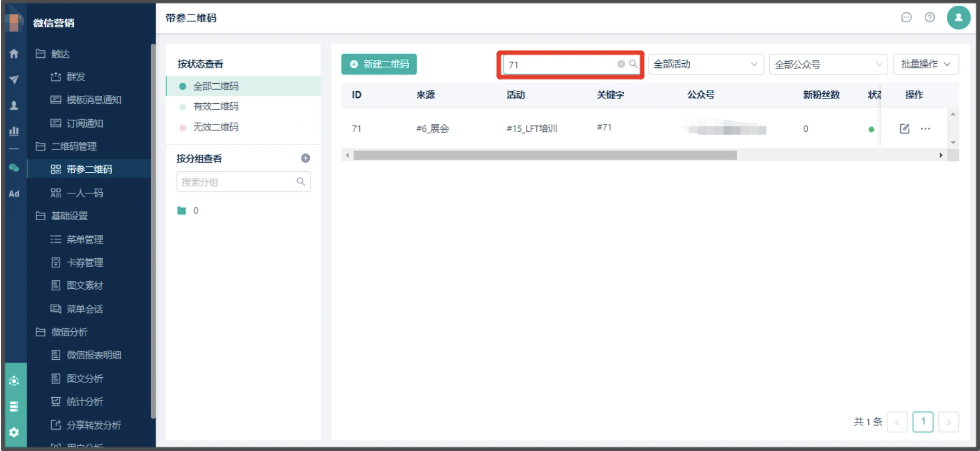Click 新建二维码 button

click(379, 64)
